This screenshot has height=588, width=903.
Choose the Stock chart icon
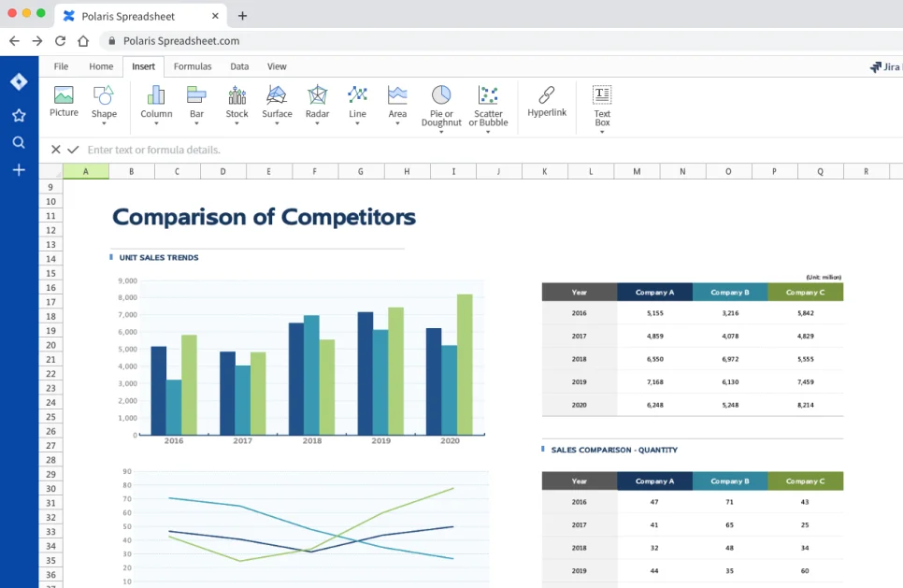[x=236, y=95]
